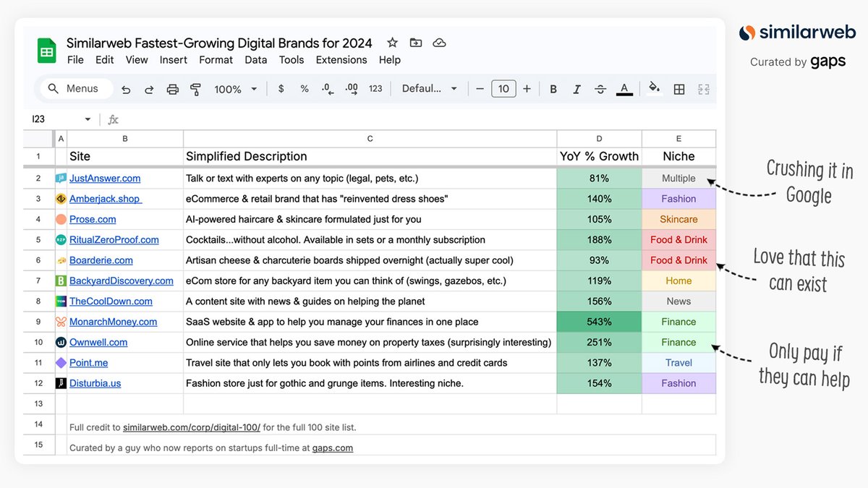868x488 pixels.
Task: Increase font size plus button
Action: pos(527,89)
